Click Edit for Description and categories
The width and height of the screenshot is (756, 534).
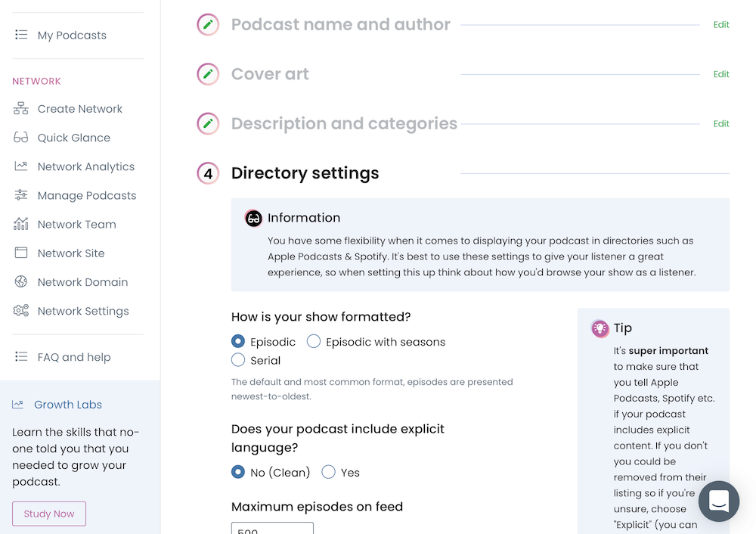[x=720, y=124]
